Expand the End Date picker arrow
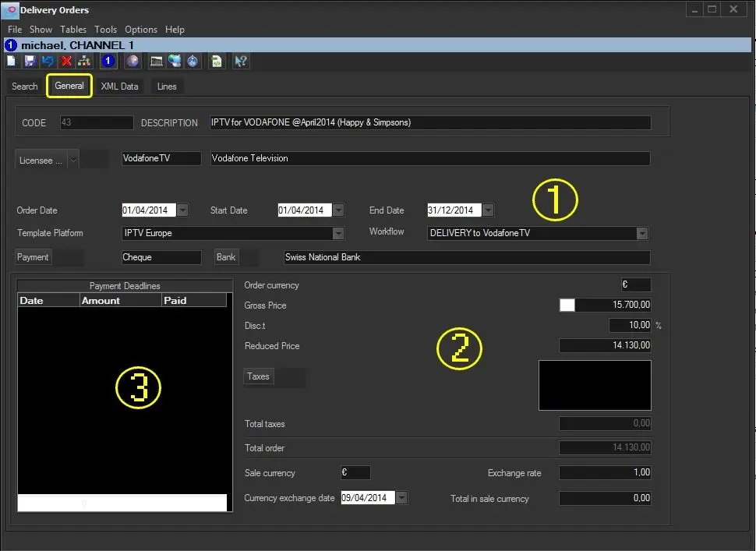This screenshot has height=551, width=756. point(488,210)
